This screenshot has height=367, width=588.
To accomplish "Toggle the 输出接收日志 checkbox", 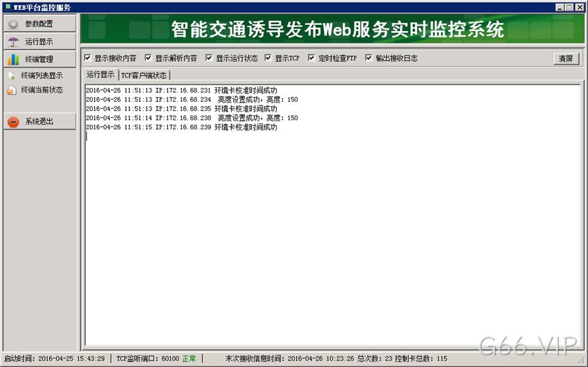I will [369, 57].
